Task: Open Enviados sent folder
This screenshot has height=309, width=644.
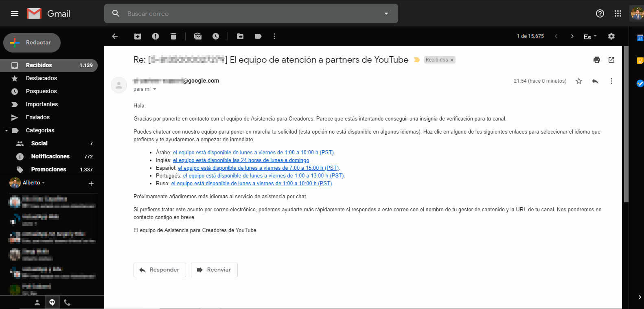Action: 49,117
